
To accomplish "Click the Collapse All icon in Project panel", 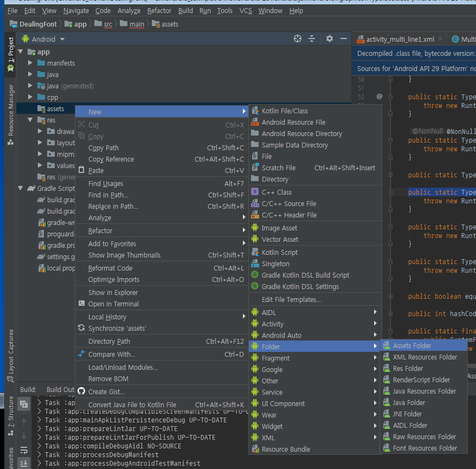I will [312, 38].
